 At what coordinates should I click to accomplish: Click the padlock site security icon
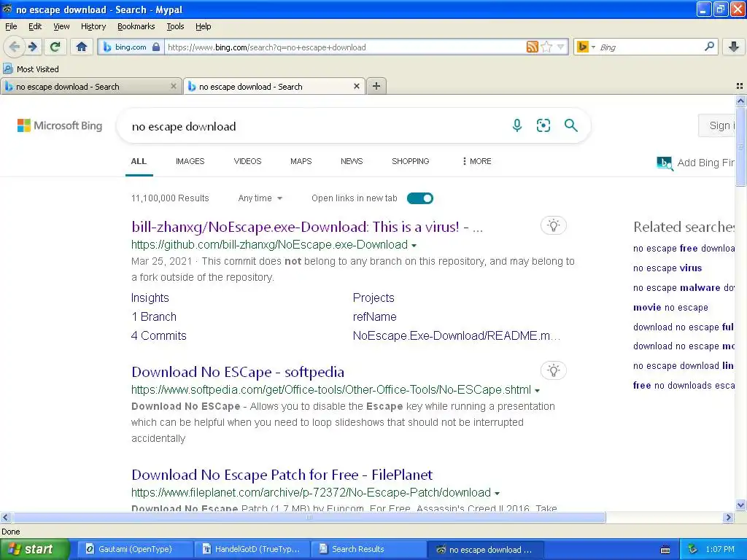[156, 47]
